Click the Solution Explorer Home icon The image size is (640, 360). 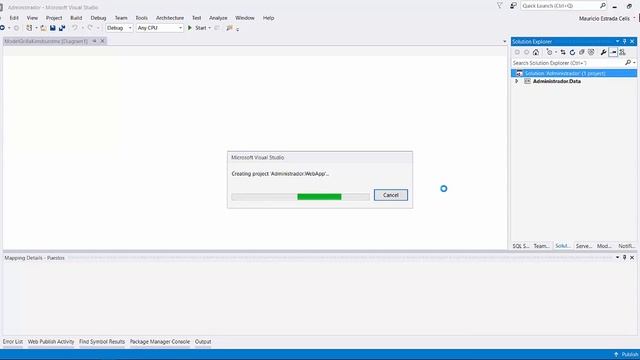pos(536,52)
